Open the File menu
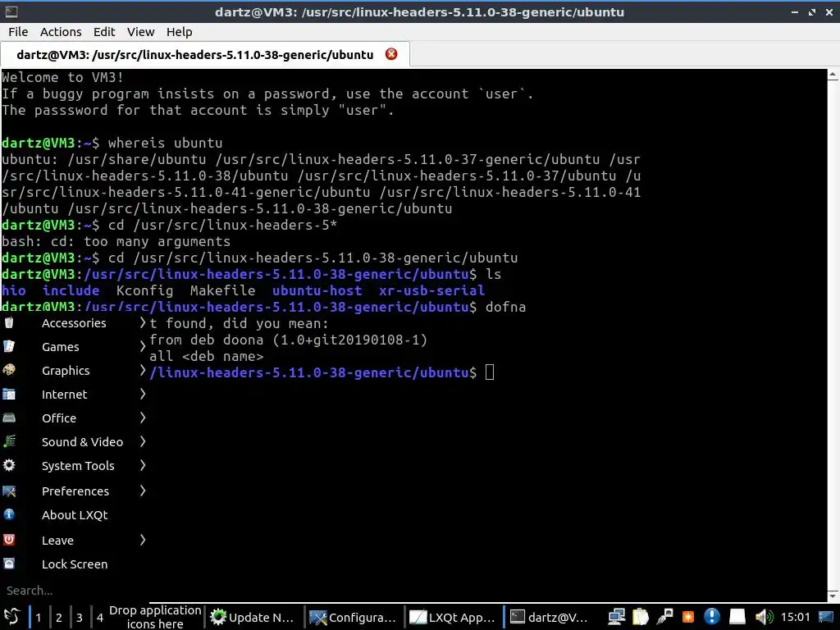This screenshot has width=840, height=630. click(x=18, y=32)
